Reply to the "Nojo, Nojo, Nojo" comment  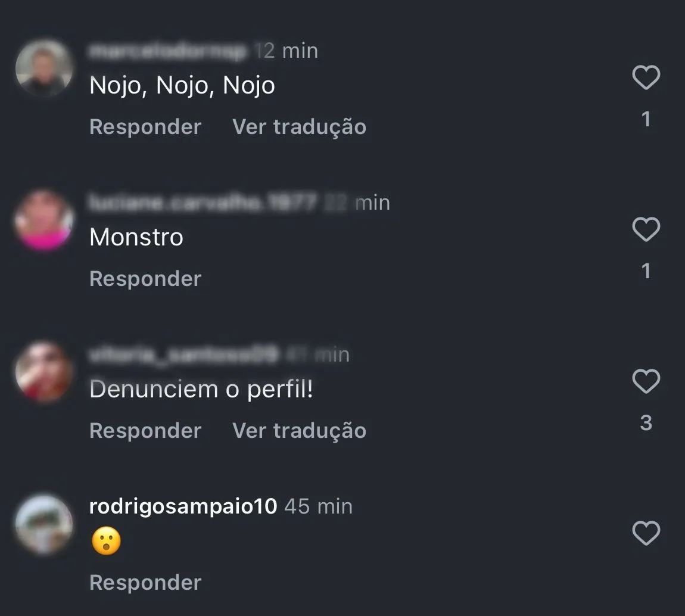pyautogui.click(x=145, y=127)
